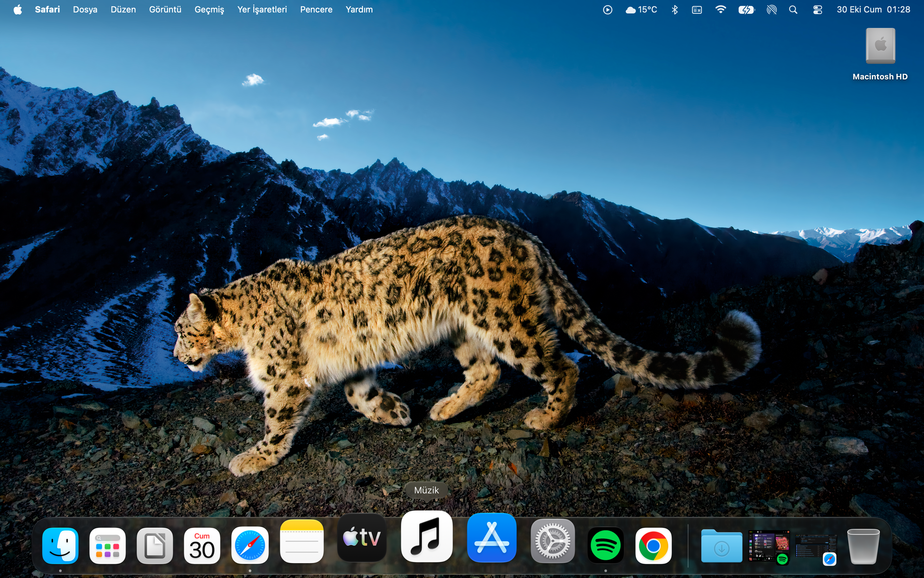This screenshot has height=578, width=924.
Task: Click the minimized Spotify window thumbnail
Action: pyautogui.click(x=769, y=547)
